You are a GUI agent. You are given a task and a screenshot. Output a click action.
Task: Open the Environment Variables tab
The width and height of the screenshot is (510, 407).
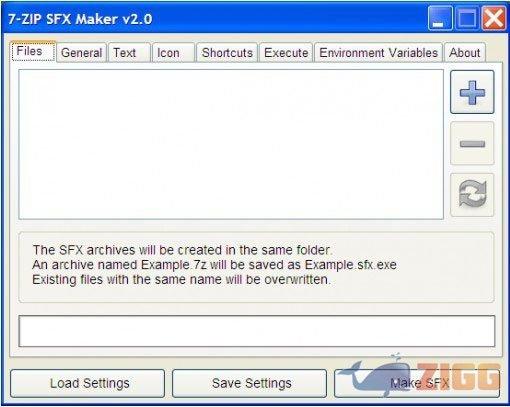click(x=378, y=53)
